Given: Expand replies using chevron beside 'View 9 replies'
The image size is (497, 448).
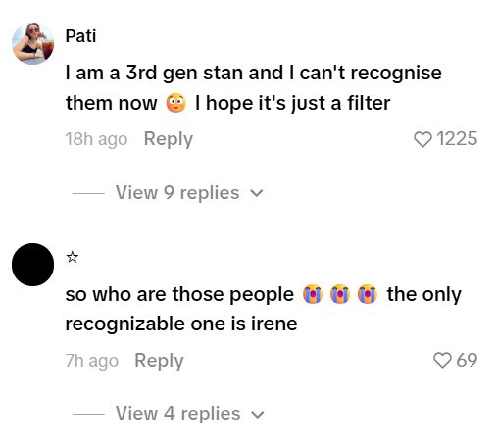Looking at the screenshot, I should (257, 193).
